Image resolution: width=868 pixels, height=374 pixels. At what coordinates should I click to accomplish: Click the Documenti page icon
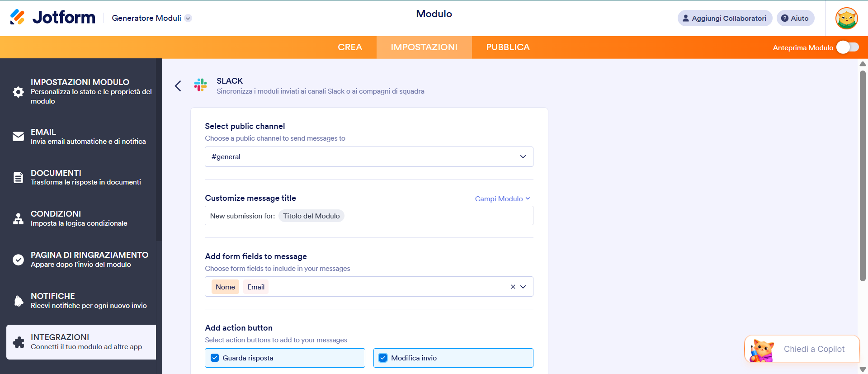[18, 177]
